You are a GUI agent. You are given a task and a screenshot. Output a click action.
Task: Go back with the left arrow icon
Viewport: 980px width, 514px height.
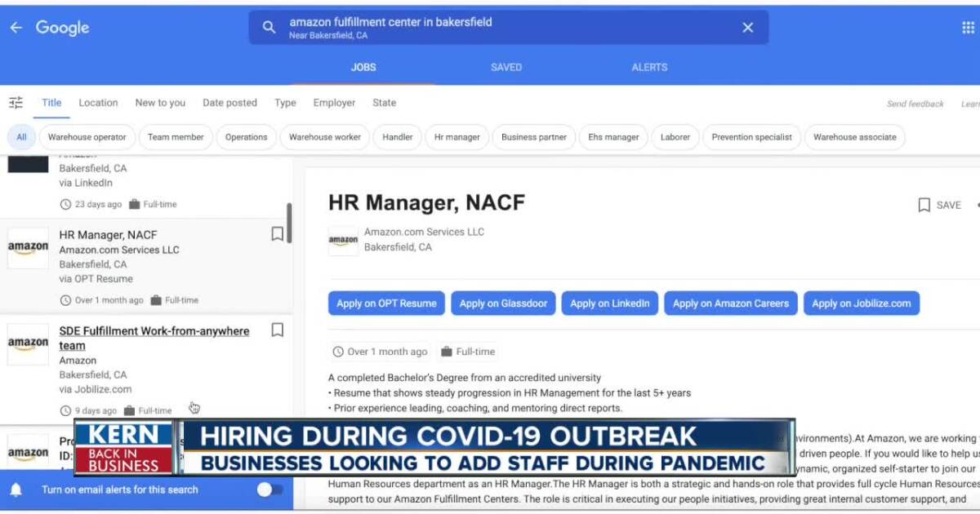click(16, 28)
